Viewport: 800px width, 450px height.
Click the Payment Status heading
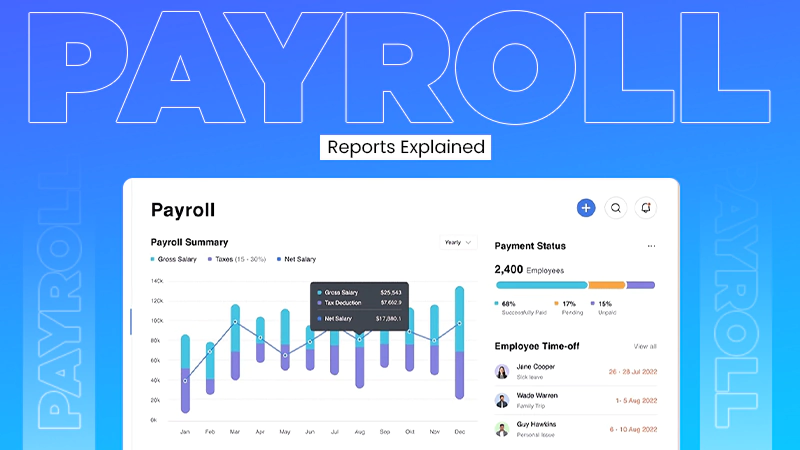(530, 246)
